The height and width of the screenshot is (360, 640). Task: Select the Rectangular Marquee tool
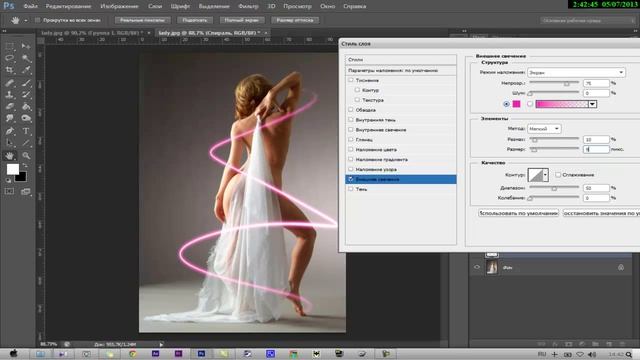click(x=9, y=46)
